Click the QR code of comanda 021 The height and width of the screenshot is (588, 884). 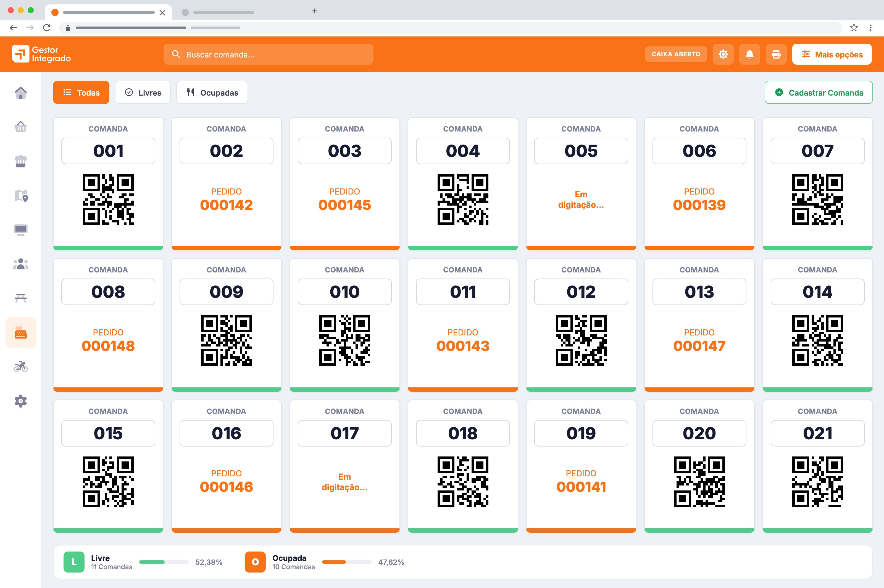click(817, 482)
